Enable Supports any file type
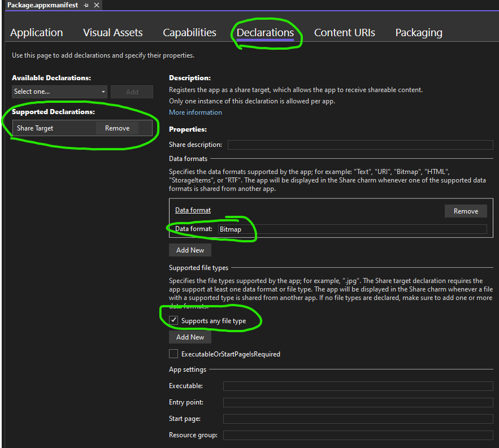This screenshot has height=448, width=499. pyautogui.click(x=173, y=320)
